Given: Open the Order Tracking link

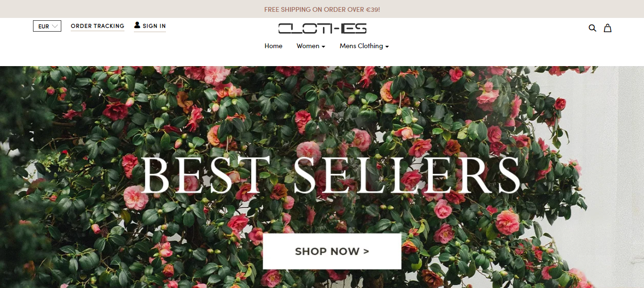Looking at the screenshot, I should (98, 26).
